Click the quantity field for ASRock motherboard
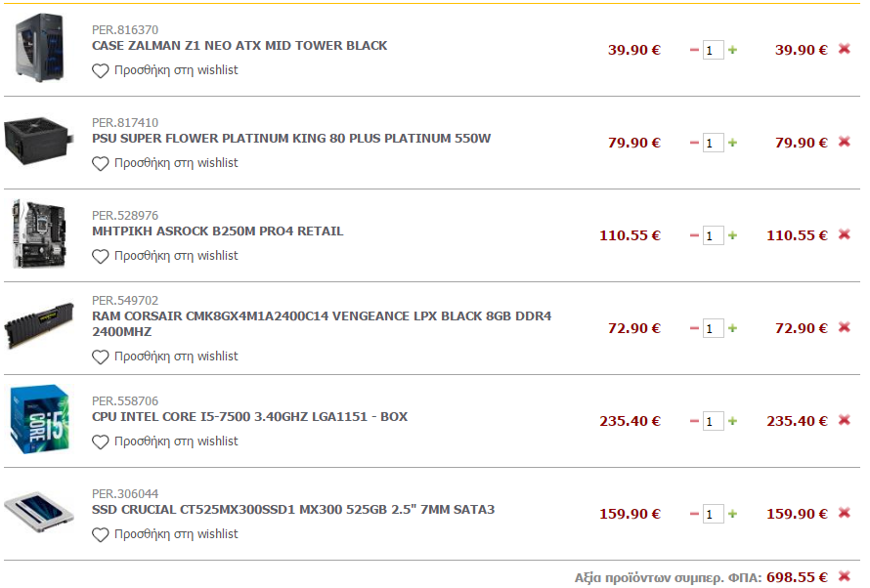The image size is (870, 588). pos(713,236)
